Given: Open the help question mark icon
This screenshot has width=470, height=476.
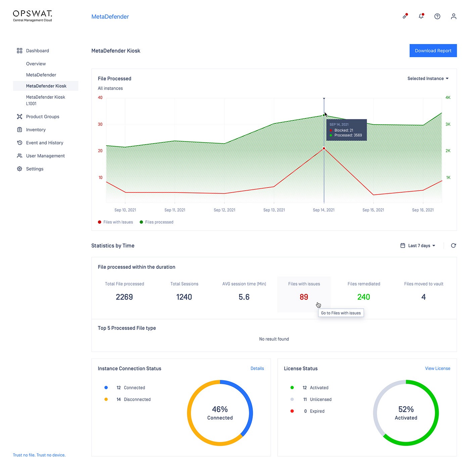Looking at the screenshot, I should [x=437, y=16].
